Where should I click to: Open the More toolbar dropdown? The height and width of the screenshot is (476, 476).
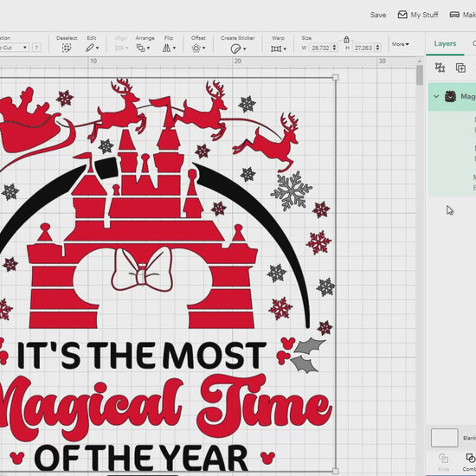[x=400, y=44]
